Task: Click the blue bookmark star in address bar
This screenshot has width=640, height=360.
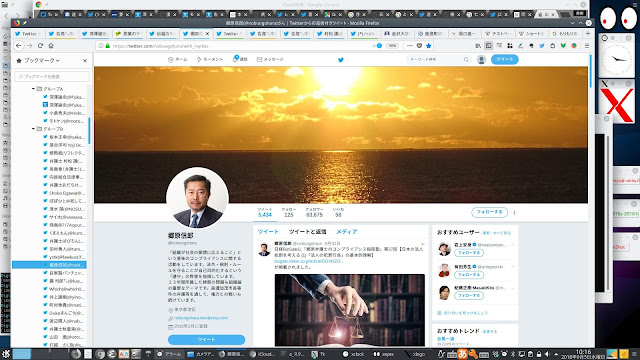Action: (429, 46)
